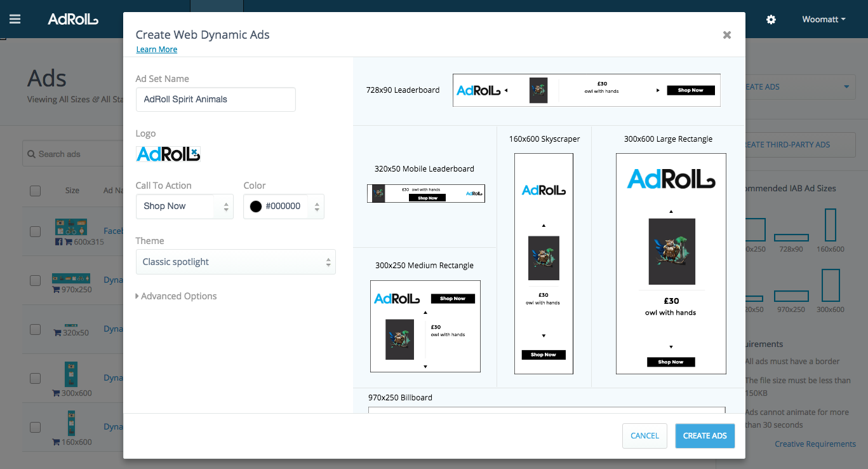Check the 300x600 ad row checkbox
The width and height of the screenshot is (868, 469).
coord(35,378)
